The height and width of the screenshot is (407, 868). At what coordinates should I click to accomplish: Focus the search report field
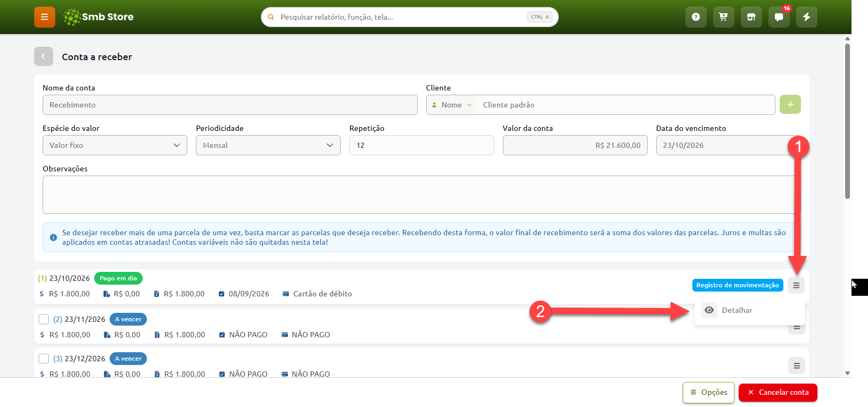410,17
